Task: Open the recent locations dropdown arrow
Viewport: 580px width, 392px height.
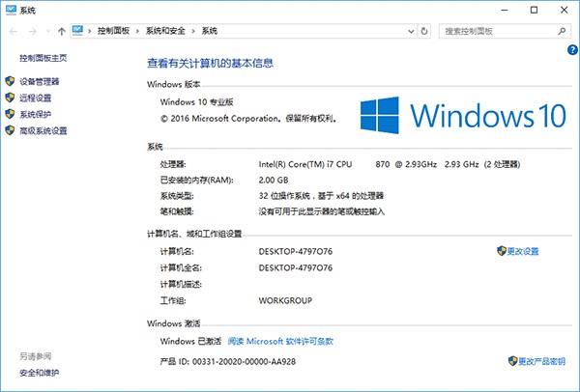Action: pos(48,32)
